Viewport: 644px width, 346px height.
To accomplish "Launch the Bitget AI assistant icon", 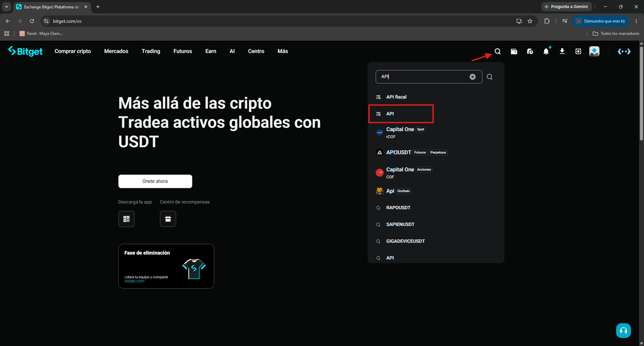I will click(624, 51).
